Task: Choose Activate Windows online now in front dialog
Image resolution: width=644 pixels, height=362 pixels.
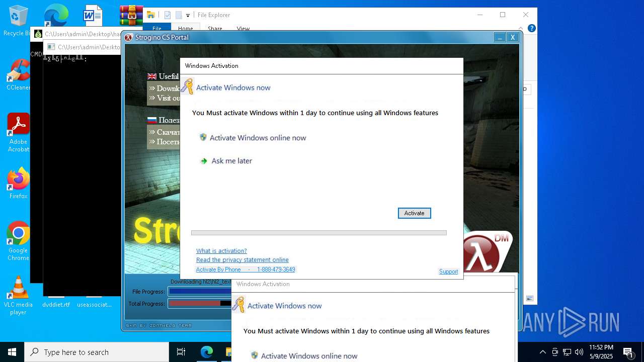Action: coord(258,138)
